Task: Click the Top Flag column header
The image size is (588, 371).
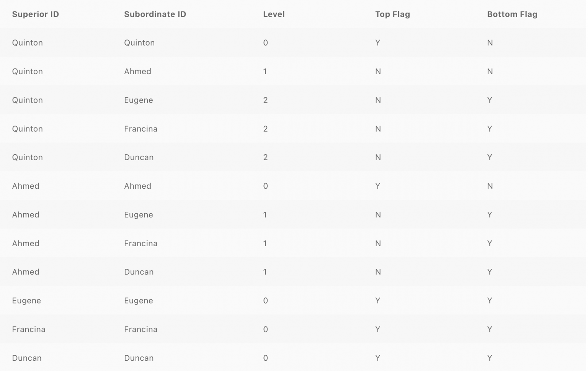Action: [x=392, y=14]
